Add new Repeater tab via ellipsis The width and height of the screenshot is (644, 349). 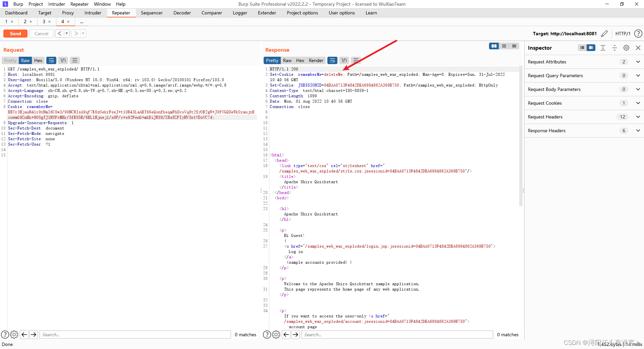tap(82, 22)
